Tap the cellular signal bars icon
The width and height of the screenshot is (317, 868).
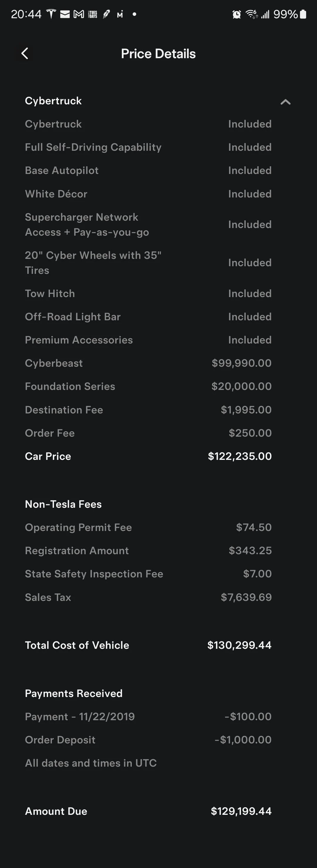pos(265,14)
